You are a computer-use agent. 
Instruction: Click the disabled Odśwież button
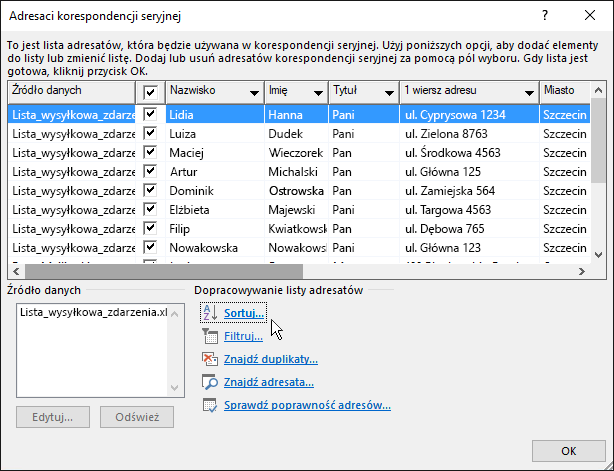pos(137,417)
